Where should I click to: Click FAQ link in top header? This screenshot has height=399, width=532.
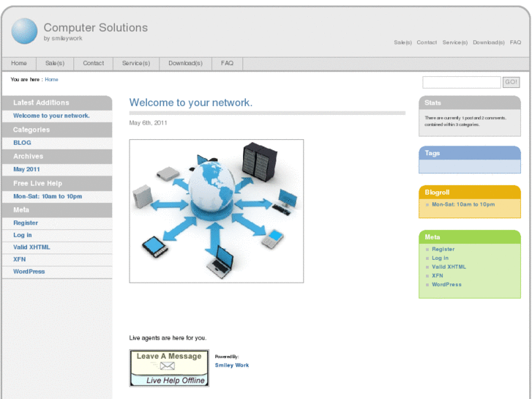515,42
